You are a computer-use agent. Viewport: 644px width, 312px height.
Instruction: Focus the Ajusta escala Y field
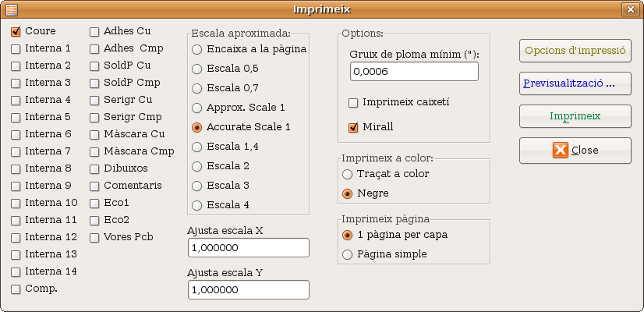tap(249, 290)
